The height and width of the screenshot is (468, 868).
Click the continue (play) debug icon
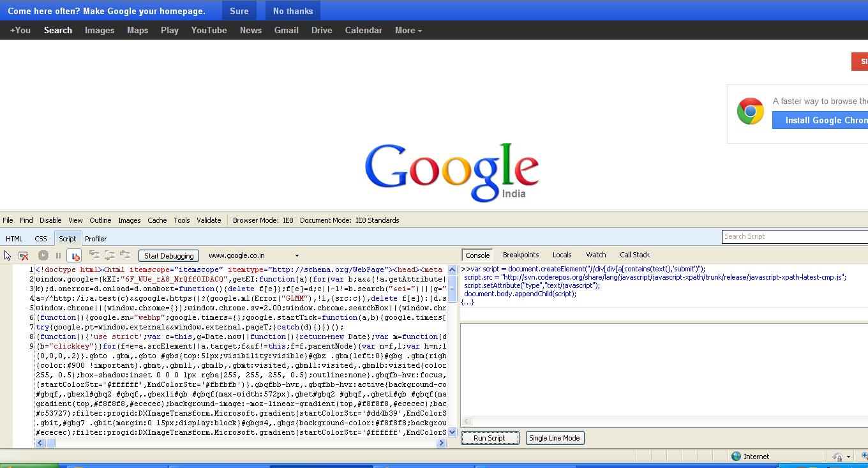coord(43,255)
